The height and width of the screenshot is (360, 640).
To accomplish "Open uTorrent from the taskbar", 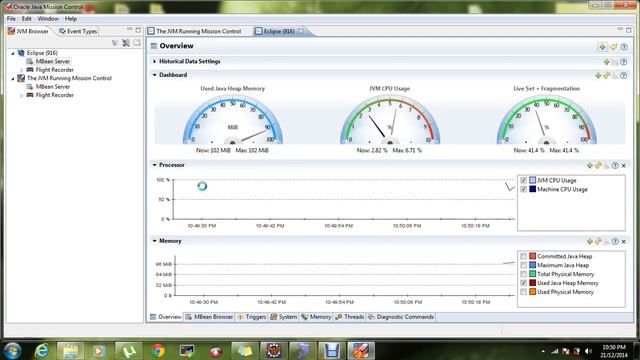I will click(x=129, y=350).
